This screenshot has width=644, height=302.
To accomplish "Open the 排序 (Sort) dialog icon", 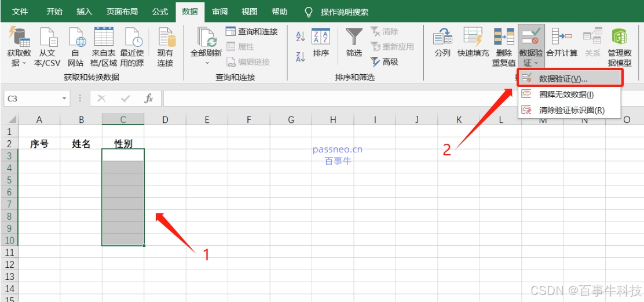I will point(321,37).
